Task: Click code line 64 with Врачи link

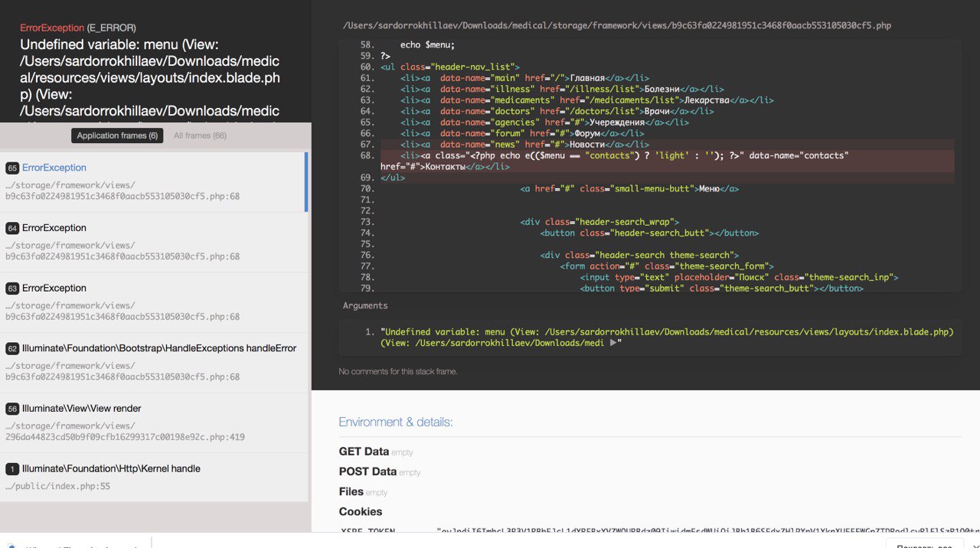Action: (557, 111)
